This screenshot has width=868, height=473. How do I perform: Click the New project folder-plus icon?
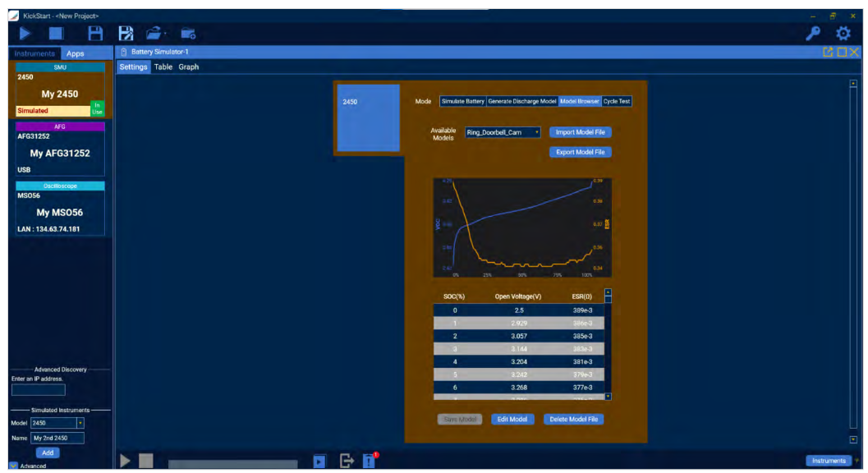[x=189, y=33]
